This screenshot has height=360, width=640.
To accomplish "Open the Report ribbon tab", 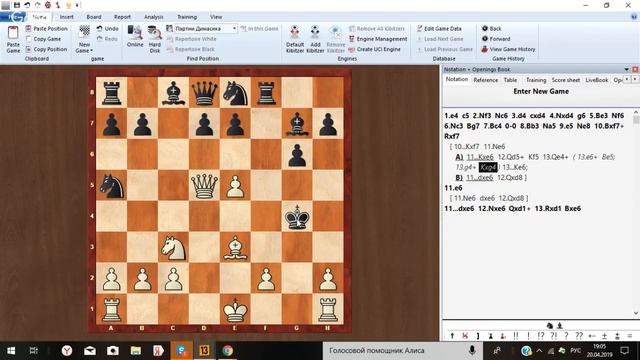I will pyautogui.click(x=122, y=17).
